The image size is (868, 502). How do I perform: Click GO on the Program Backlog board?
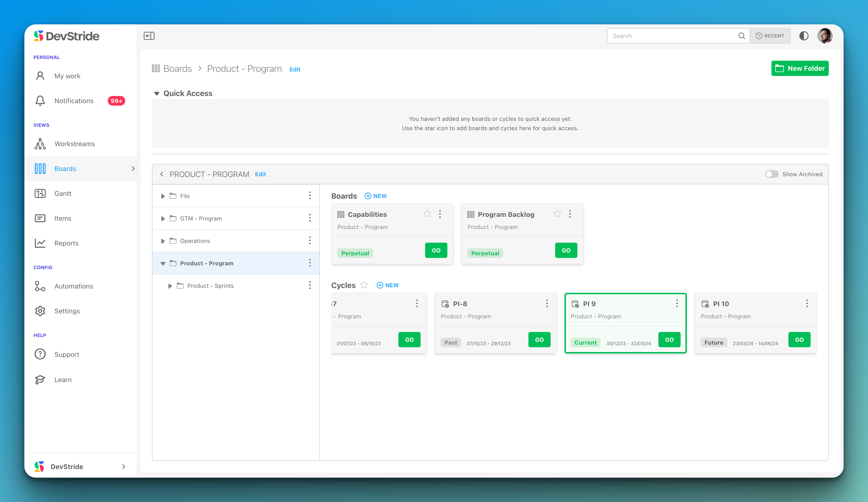[566, 250]
